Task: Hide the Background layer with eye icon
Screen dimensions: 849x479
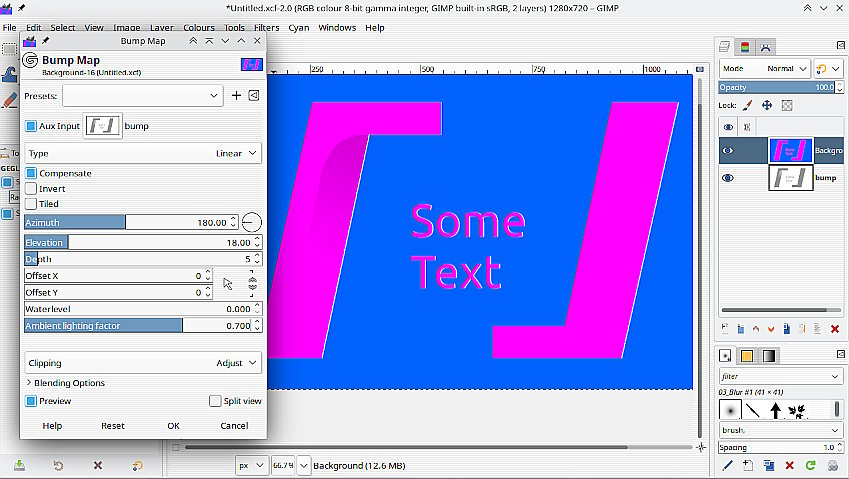Action: point(728,150)
